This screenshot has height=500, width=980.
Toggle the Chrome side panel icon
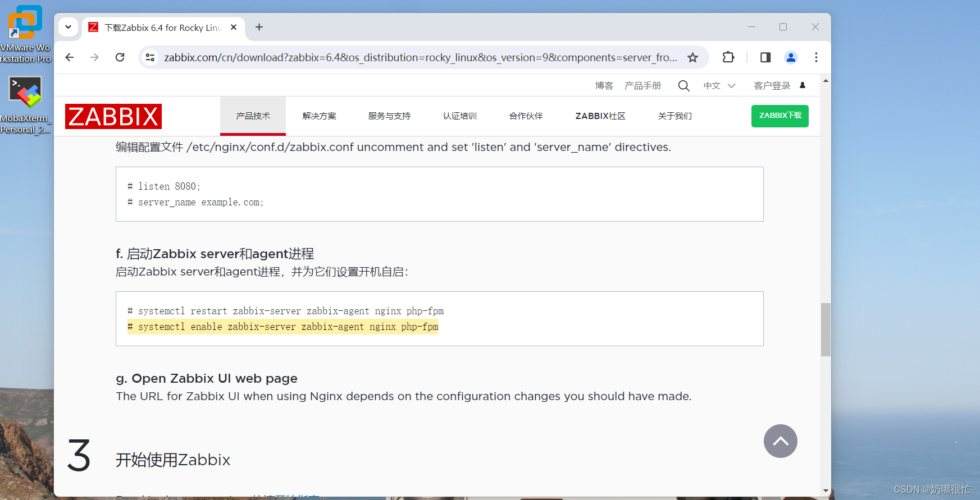coord(765,57)
